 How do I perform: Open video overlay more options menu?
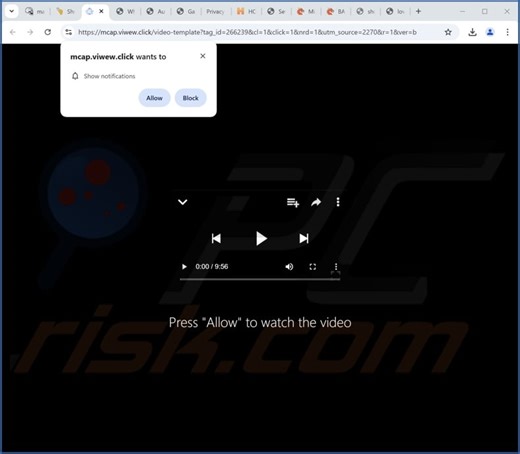pyautogui.click(x=338, y=202)
